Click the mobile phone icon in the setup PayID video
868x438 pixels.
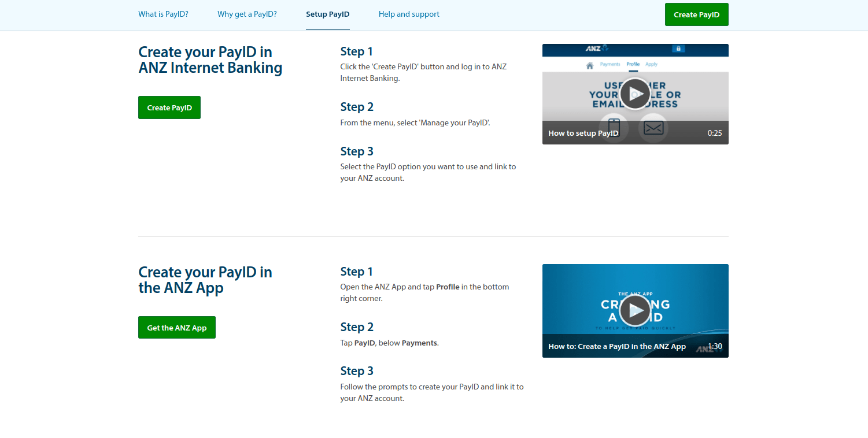point(614,127)
